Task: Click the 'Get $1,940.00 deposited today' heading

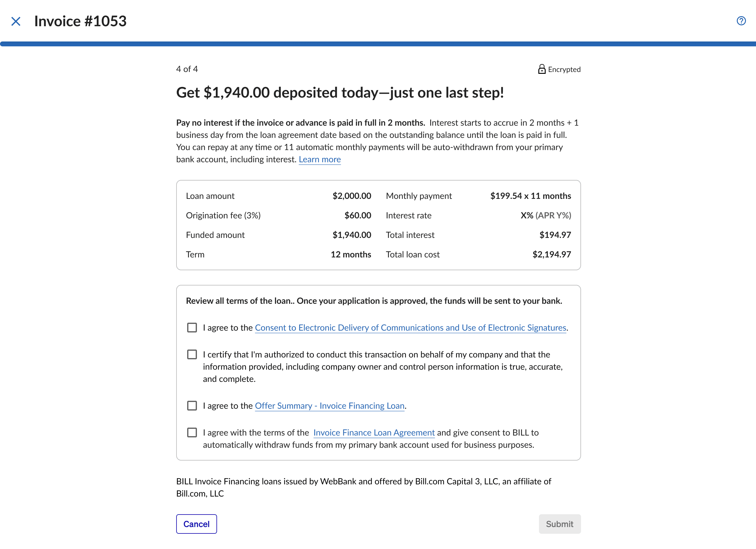Action: coord(340,92)
